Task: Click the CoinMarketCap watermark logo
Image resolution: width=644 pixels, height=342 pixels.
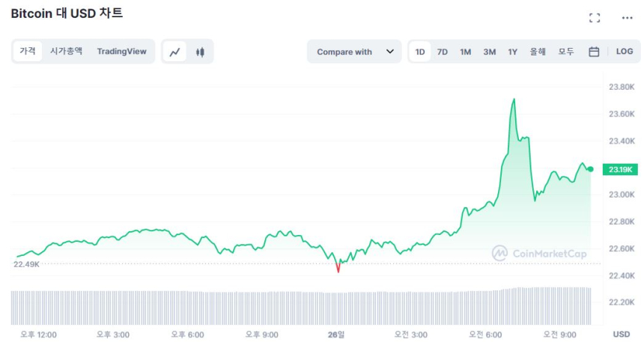Action: pos(539,254)
